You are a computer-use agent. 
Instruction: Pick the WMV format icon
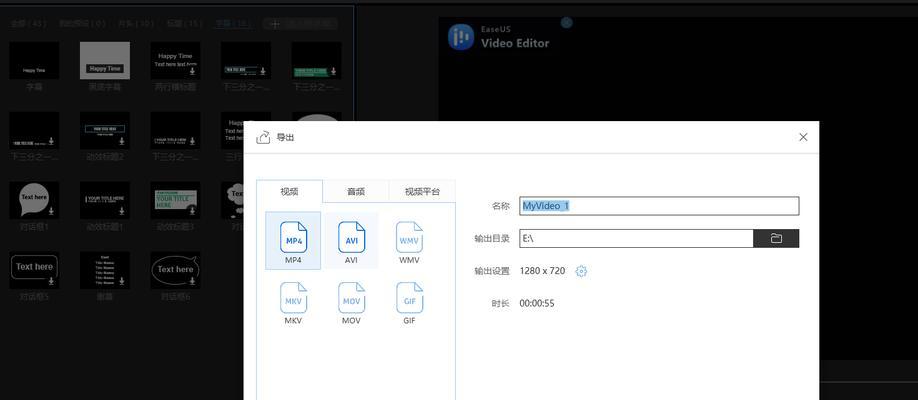(x=409, y=240)
